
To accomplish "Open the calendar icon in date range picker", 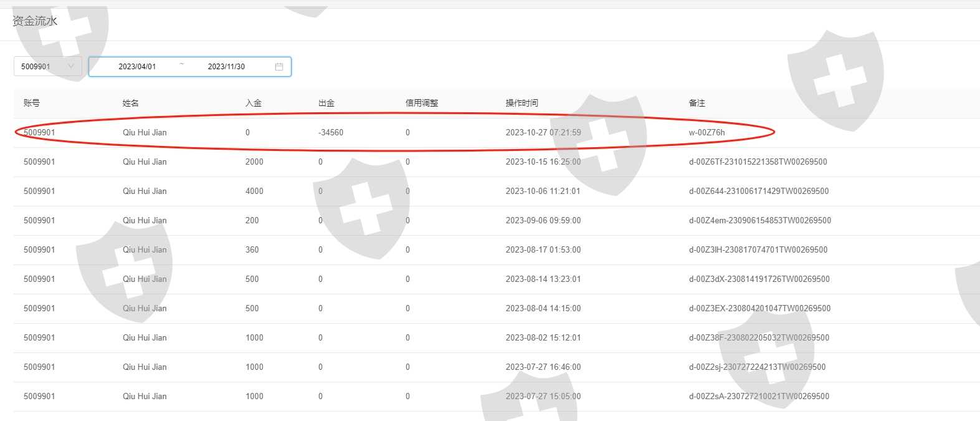I will [x=279, y=67].
